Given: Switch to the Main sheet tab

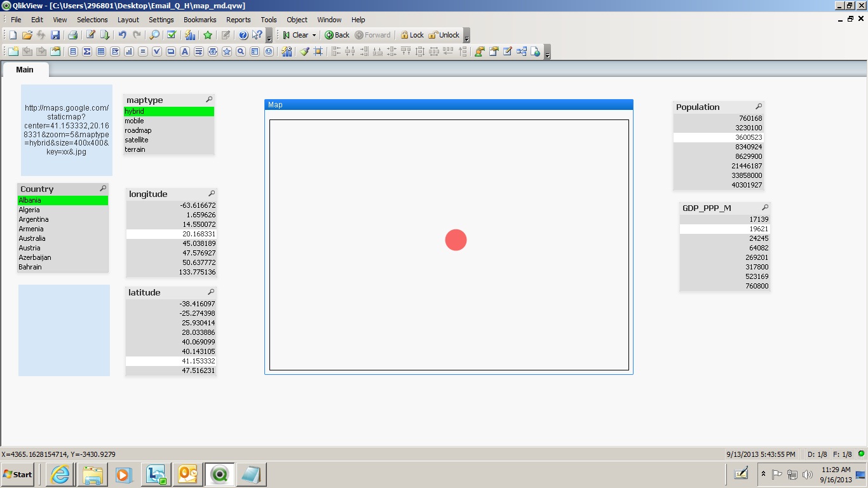Looking at the screenshot, I should pyautogui.click(x=25, y=70).
